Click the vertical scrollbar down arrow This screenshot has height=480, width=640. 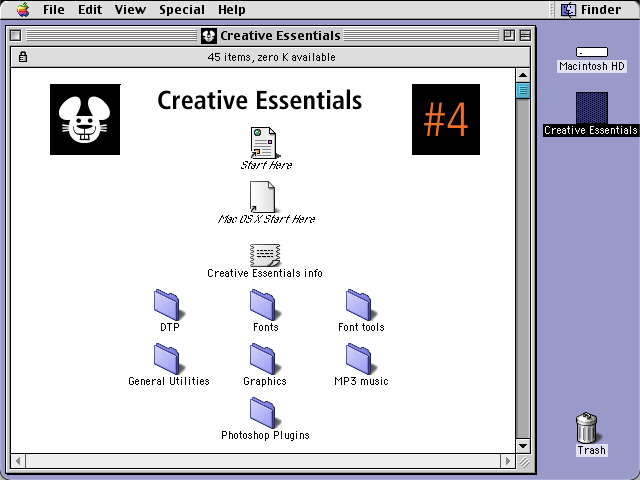523,446
